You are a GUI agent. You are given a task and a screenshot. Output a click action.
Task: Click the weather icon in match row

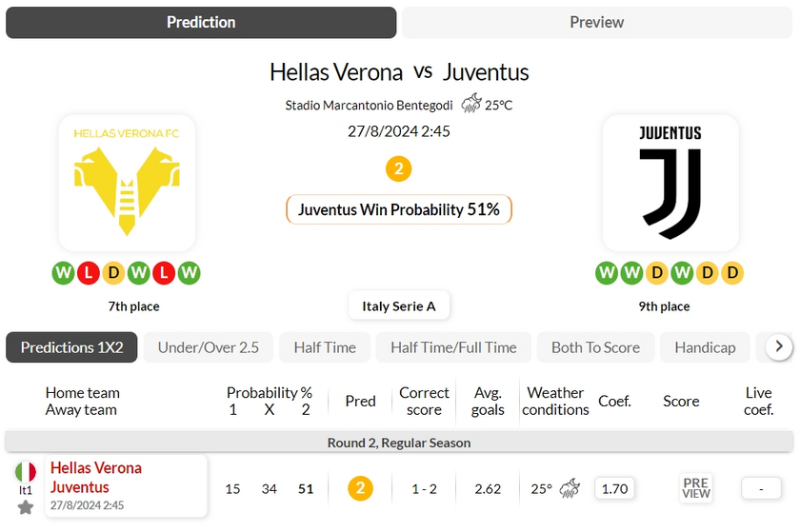(x=570, y=488)
